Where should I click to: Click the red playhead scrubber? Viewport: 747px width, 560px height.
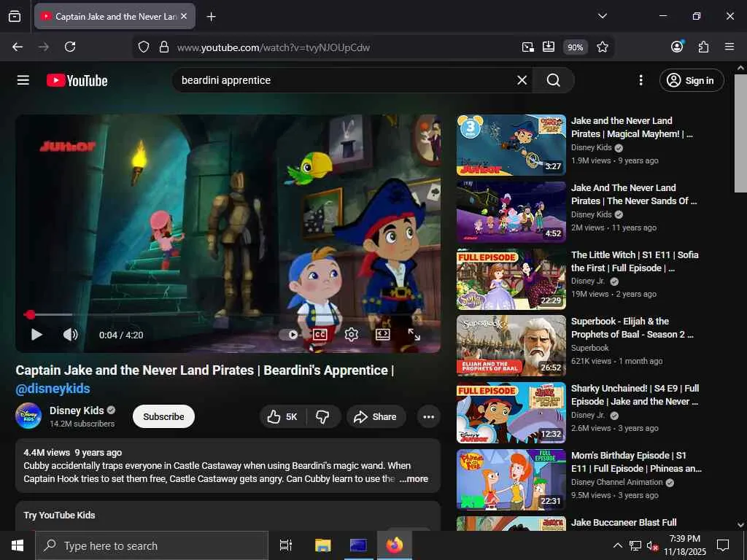coord(31,315)
